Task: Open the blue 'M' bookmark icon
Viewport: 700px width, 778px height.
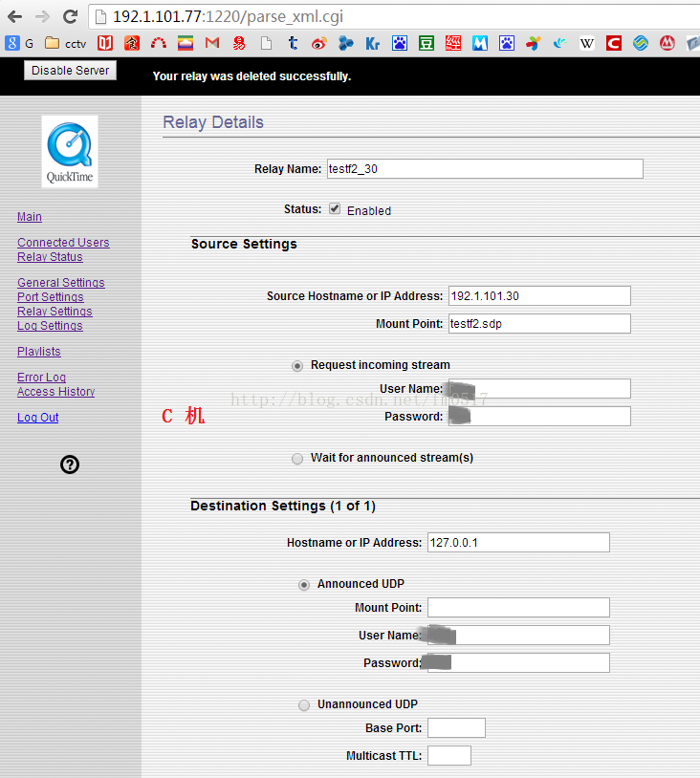Action: click(x=480, y=44)
